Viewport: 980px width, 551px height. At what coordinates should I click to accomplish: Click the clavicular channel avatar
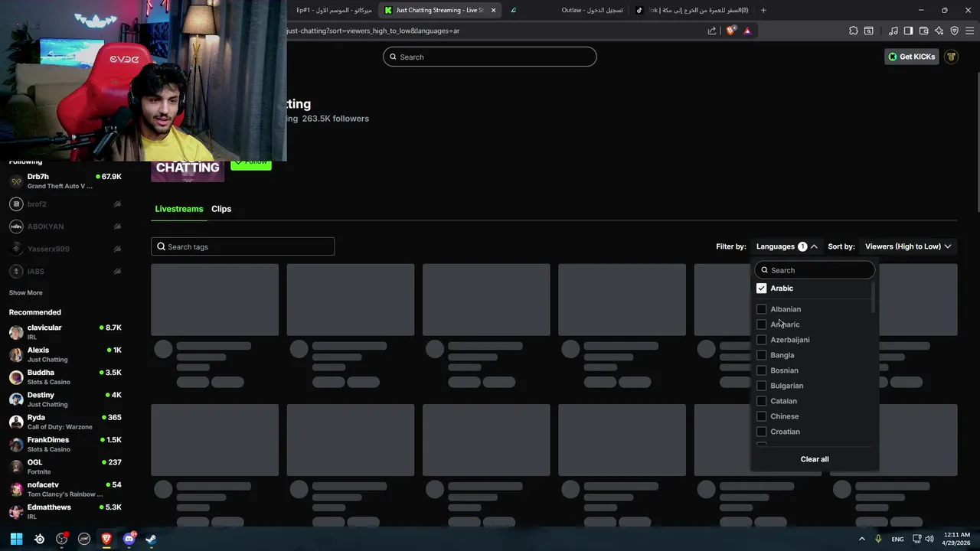tap(16, 332)
